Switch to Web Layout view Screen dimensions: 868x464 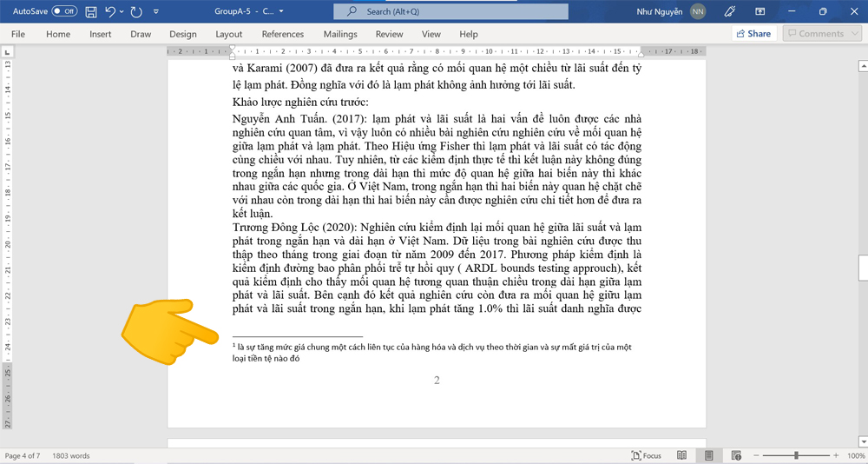[736, 455]
